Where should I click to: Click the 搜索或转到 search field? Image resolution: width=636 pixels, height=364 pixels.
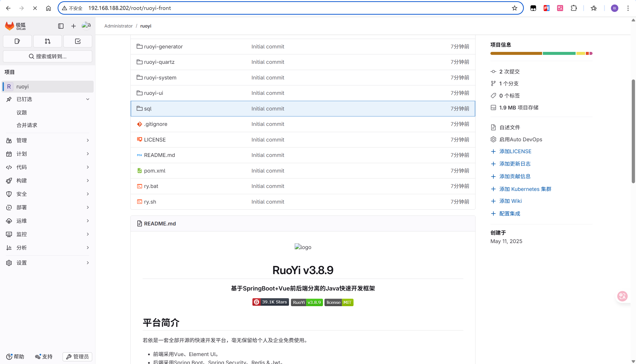(x=47, y=56)
